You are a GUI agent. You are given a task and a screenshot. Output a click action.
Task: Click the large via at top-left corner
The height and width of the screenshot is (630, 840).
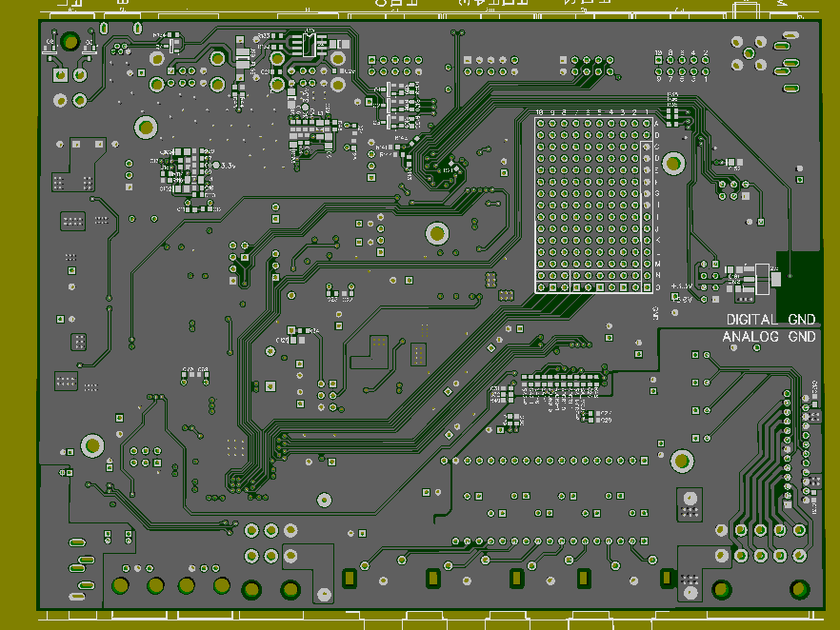pyautogui.click(x=70, y=41)
